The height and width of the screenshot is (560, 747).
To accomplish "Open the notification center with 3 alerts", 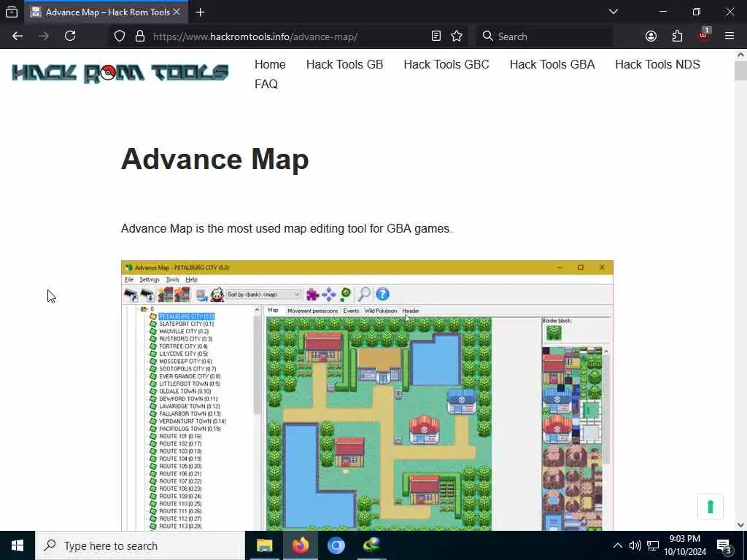I will (724, 546).
